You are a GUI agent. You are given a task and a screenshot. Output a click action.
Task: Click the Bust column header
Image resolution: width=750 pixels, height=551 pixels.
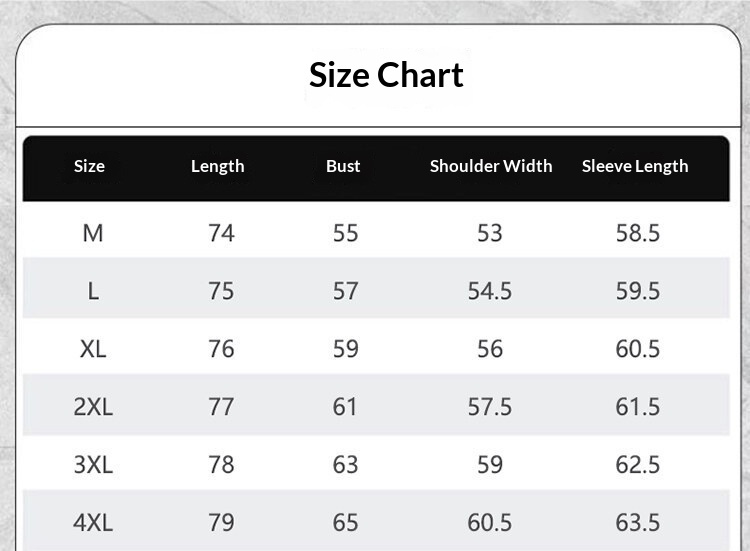pos(343,166)
